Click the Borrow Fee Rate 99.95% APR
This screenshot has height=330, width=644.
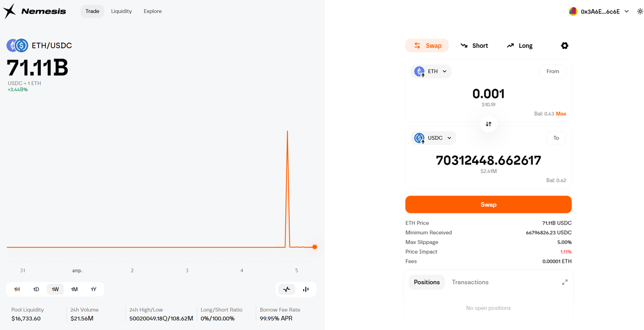(x=276, y=319)
